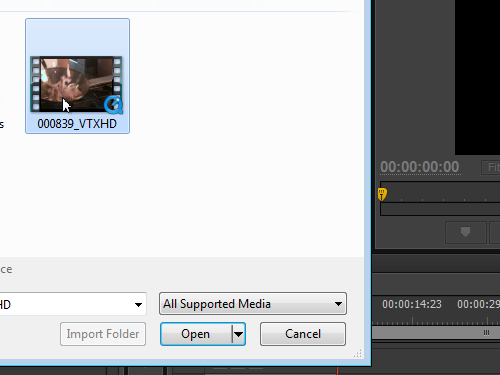500x375 pixels.
Task: Click the monitor zoom scroll bar below ruler
Action: (440, 209)
